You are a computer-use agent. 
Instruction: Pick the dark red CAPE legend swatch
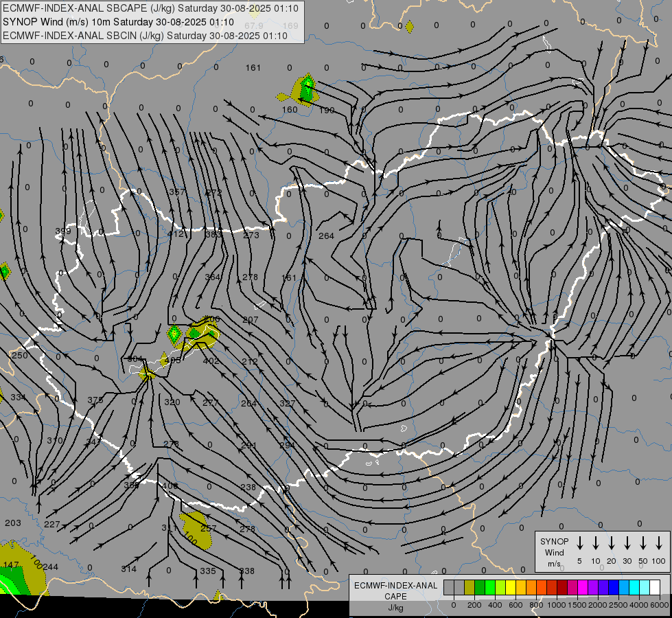(x=562, y=587)
